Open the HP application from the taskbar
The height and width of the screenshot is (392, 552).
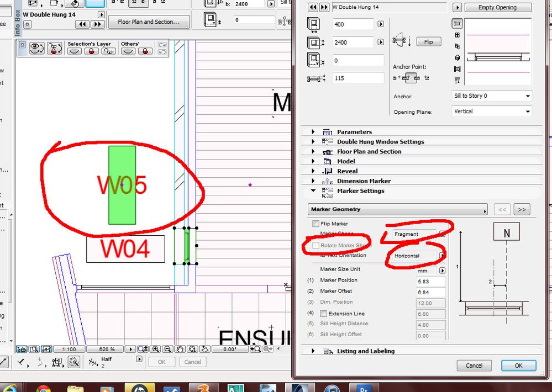pyautogui.click(x=139, y=388)
